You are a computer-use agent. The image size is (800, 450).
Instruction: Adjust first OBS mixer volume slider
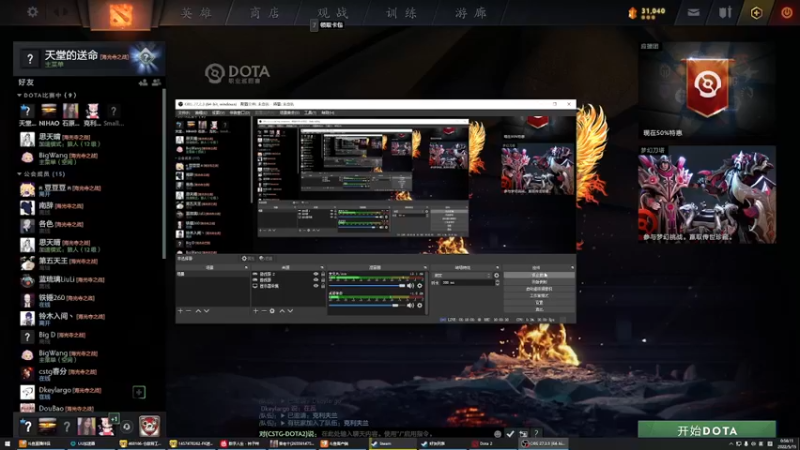point(367,286)
